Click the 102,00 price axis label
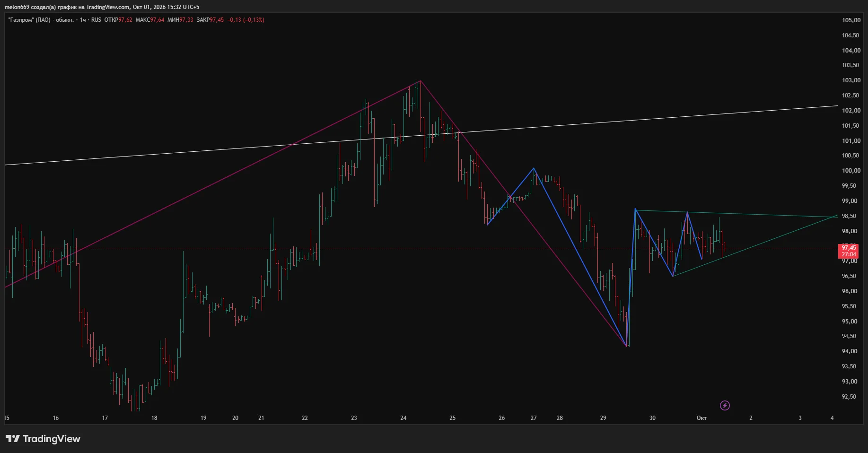This screenshot has height=453, width=868. 851,111
